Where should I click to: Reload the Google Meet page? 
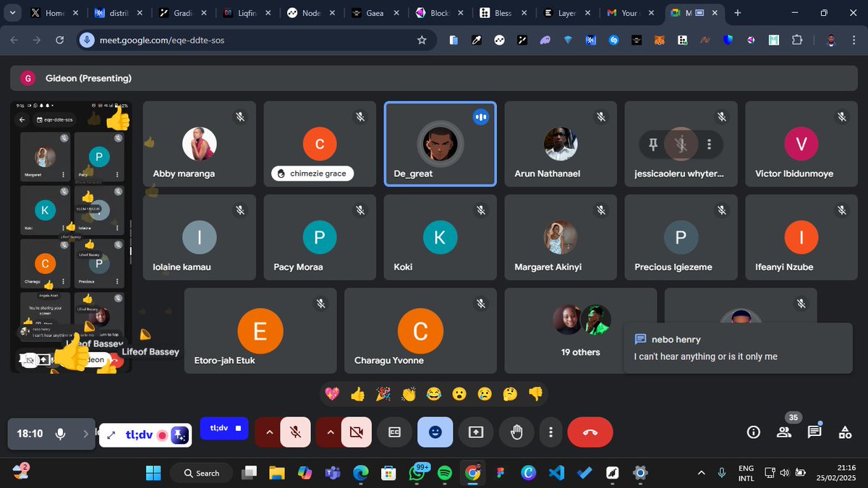coord(60,40)
